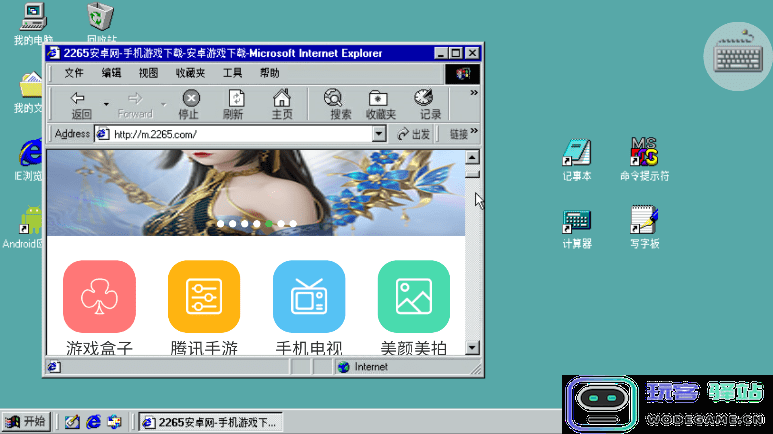Go to Home page (主页) button
Screen dimensions: 773x434
(282, 104)
